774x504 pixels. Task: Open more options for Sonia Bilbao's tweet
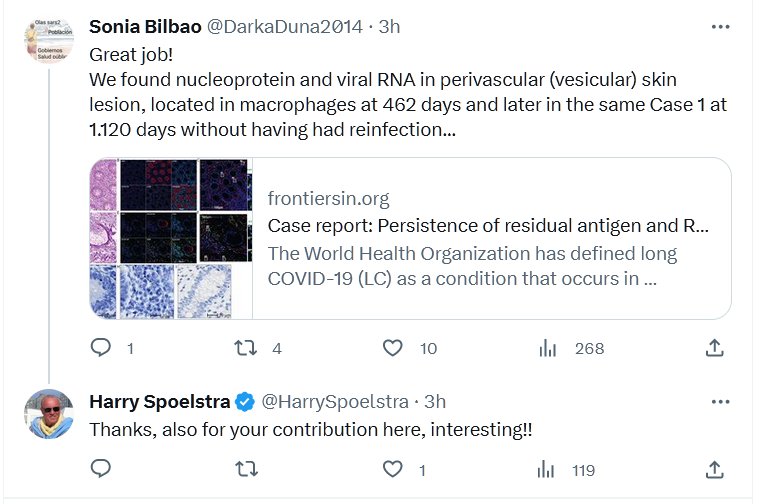point(720,27)
